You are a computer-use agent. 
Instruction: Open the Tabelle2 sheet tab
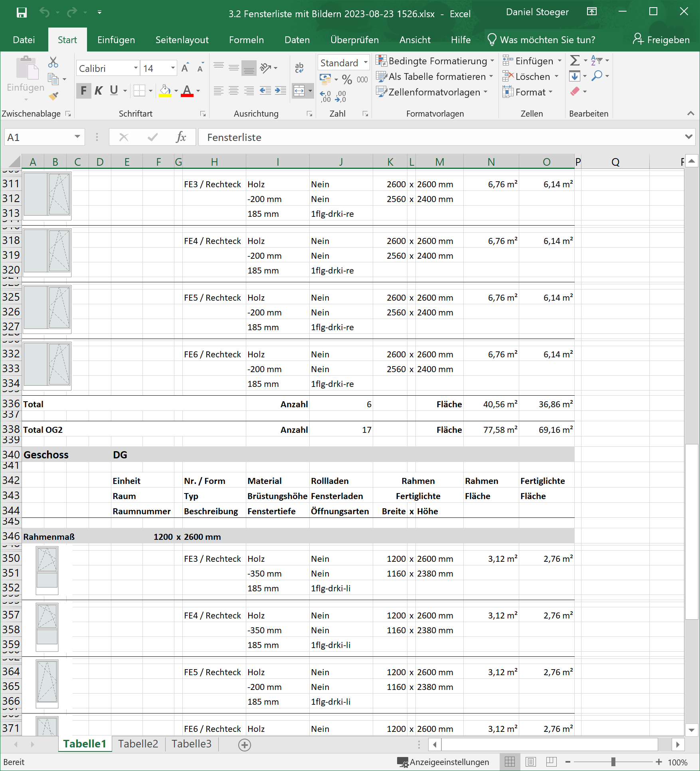(x=138, y=744)
